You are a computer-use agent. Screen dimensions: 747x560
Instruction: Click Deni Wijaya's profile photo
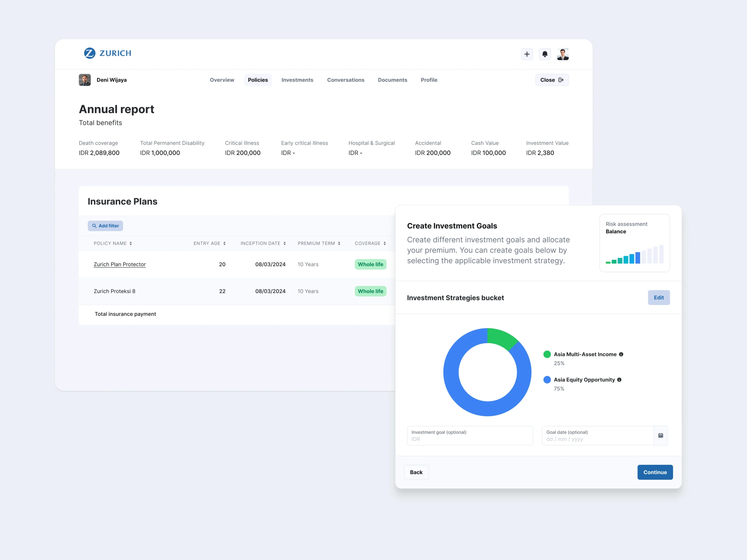(85, 80)
